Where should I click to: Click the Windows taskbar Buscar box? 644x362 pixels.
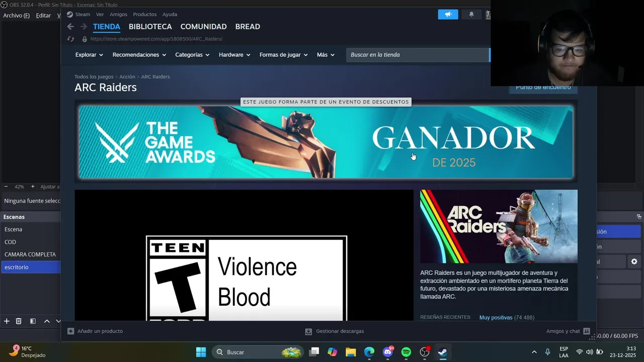pyautogui.click(x=258, y=352)
